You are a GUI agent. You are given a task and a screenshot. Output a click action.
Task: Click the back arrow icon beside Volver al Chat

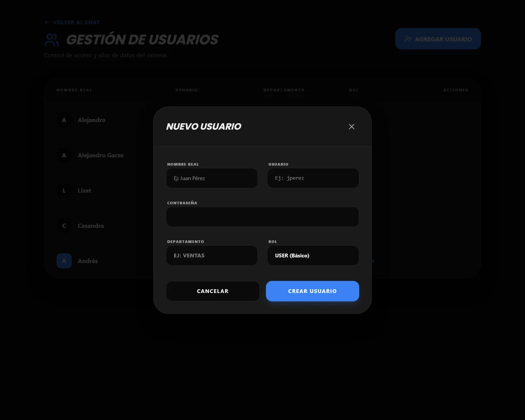coord(47,22)
